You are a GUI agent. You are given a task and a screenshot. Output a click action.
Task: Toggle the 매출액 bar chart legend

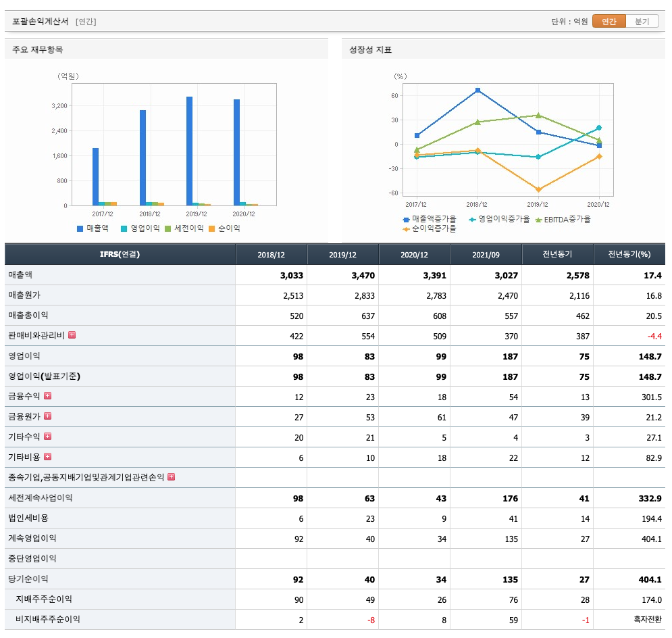click(93, 228)
